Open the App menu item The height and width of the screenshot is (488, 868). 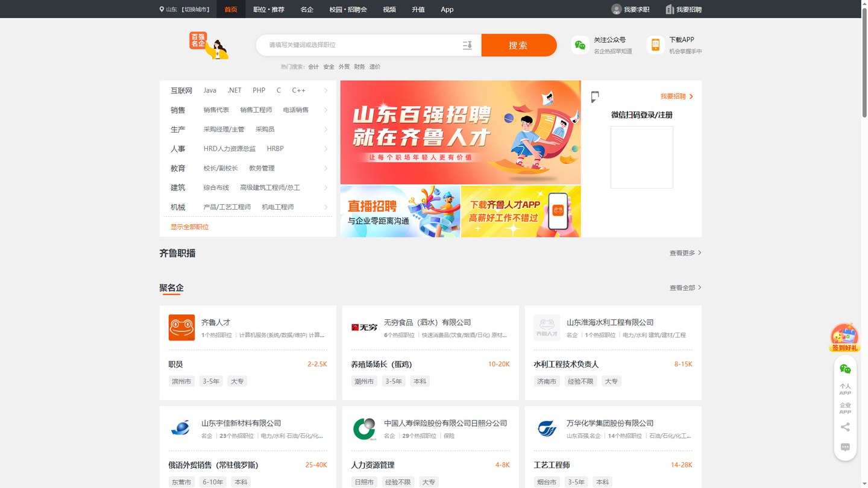[447, 9]
